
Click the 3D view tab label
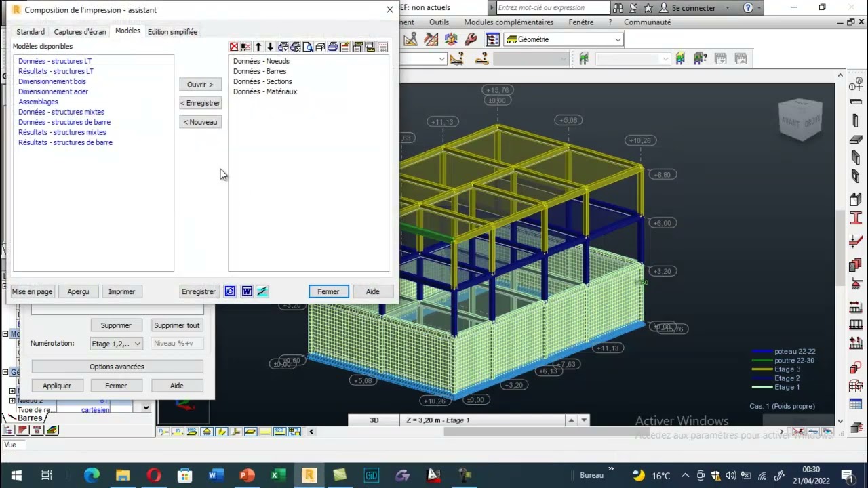374,420
